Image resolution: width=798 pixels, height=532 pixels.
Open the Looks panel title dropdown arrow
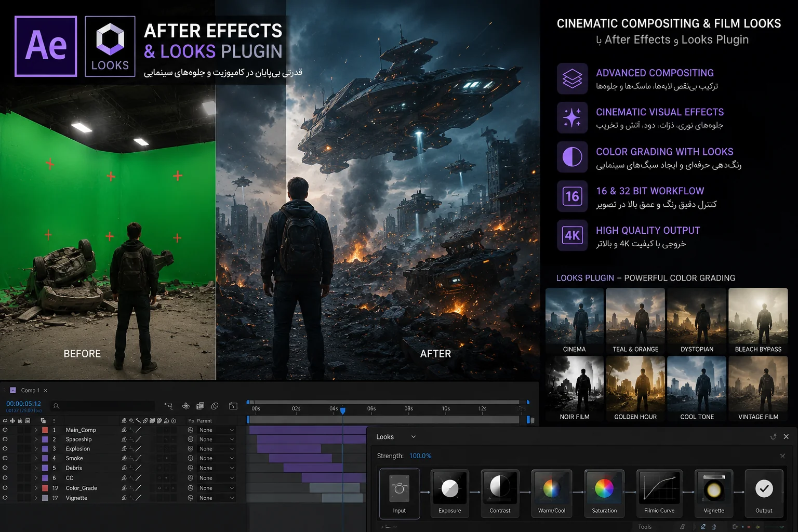[x=414, y=437]
